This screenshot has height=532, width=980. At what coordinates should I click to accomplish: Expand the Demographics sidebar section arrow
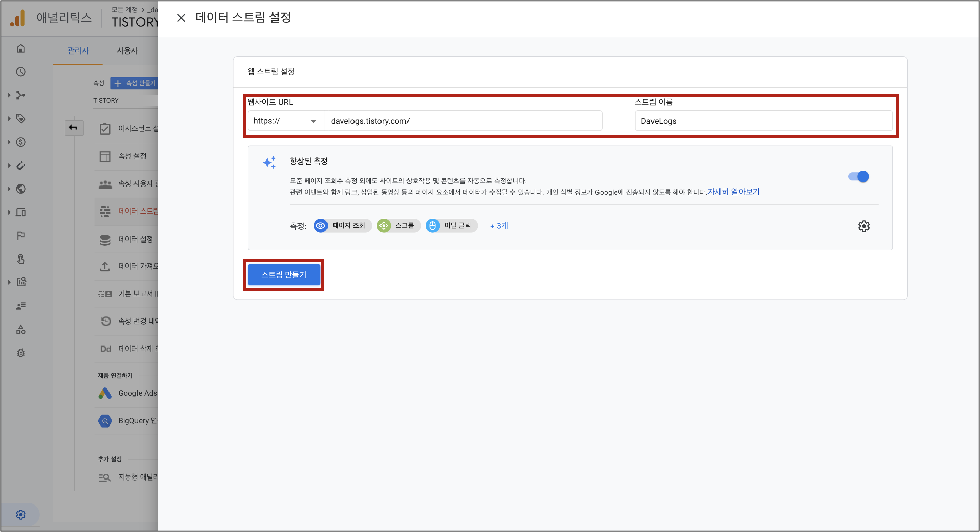click(x=9, y=189)
